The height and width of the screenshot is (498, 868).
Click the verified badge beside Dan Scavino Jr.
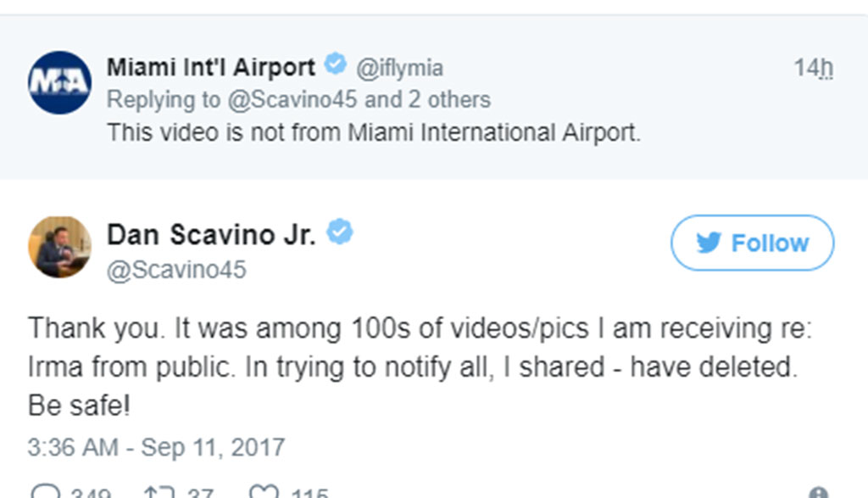coord(340,232)
